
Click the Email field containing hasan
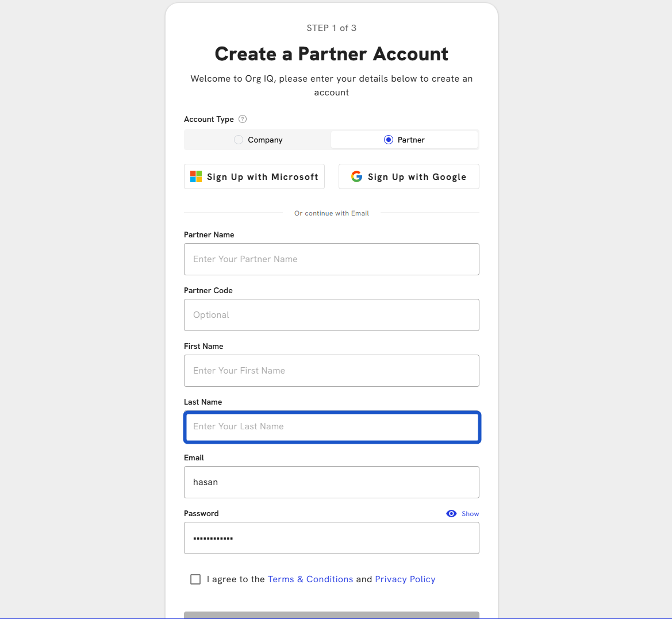click(x=331, y=482)
